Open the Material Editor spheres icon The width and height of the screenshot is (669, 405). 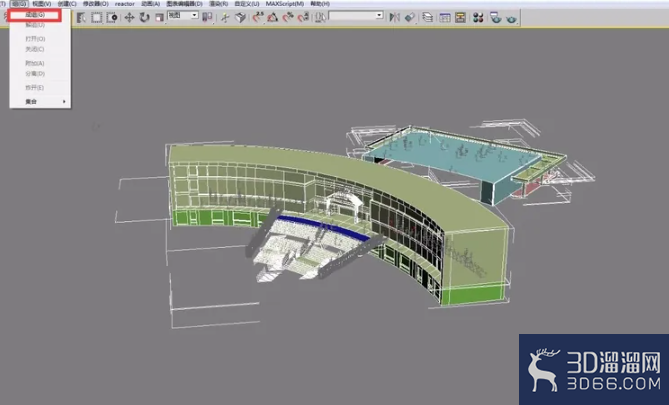point(478,17)
